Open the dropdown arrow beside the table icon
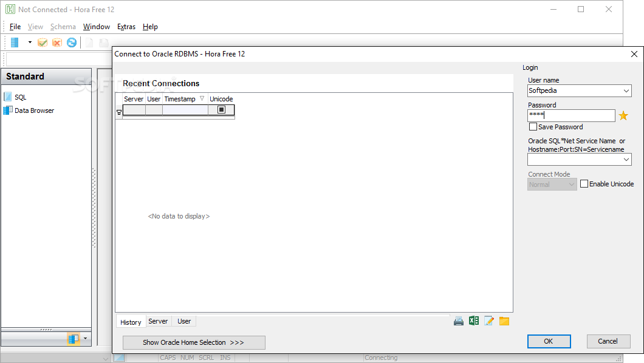Viewport: 644px width, 363px height. click(30, 42)
